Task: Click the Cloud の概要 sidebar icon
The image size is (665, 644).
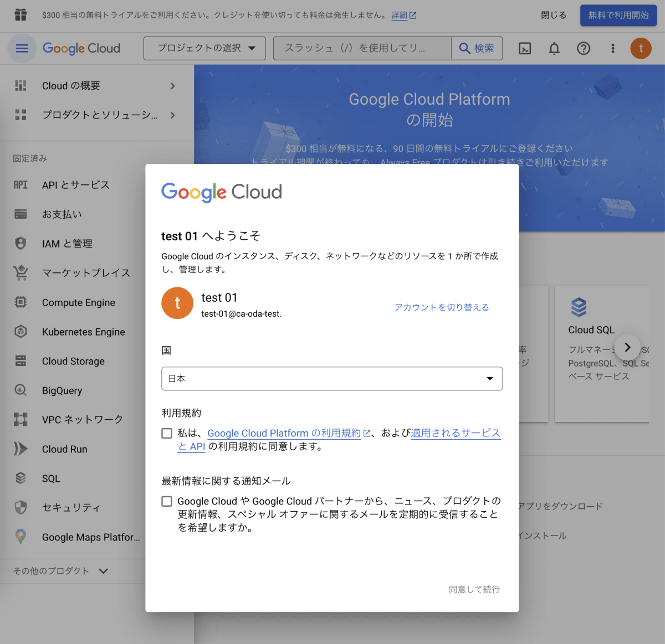Action: pyautogui.click(x=21, y=85)
